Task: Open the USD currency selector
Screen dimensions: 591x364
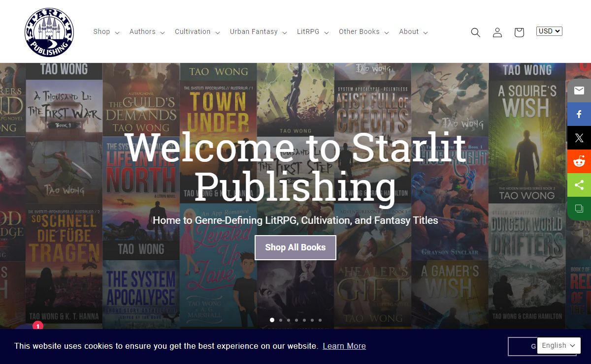Action: tap(549, 31)
